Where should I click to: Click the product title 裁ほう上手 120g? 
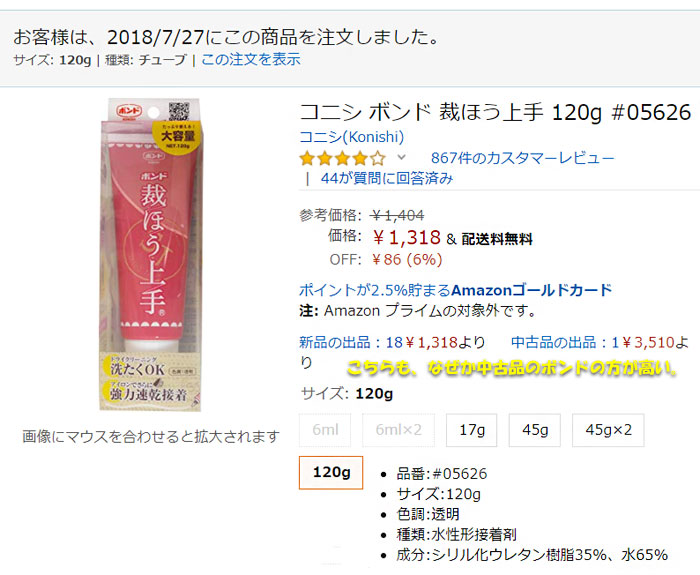495,112
